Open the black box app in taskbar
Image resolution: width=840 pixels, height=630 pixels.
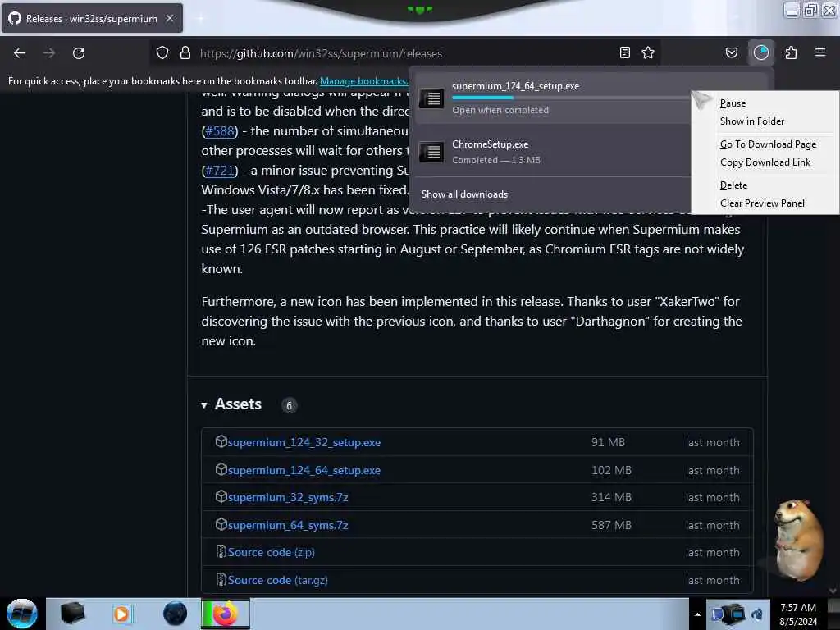72,614
